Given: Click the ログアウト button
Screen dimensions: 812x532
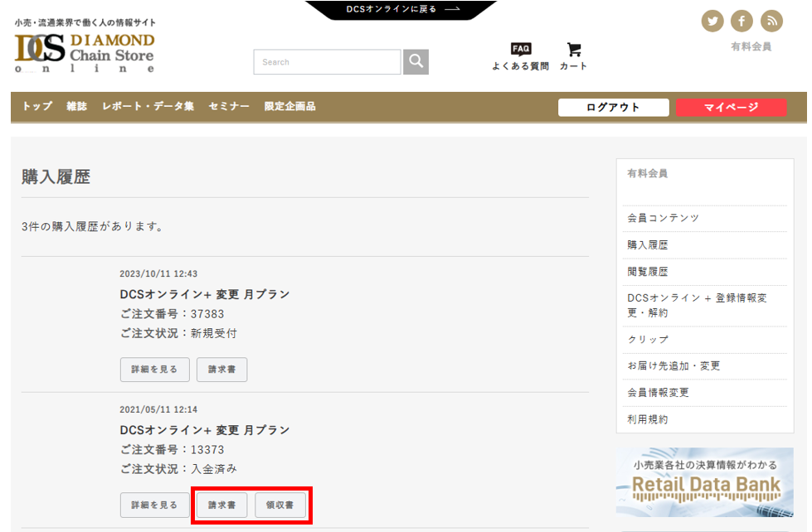Looking at the screenshot, I should click(613, 108).
